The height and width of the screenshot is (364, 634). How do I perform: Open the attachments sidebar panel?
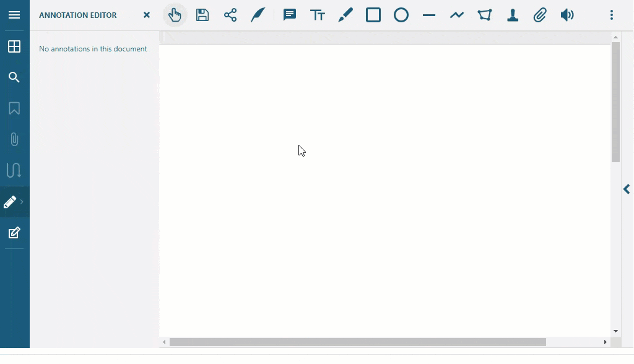point(14,139)
